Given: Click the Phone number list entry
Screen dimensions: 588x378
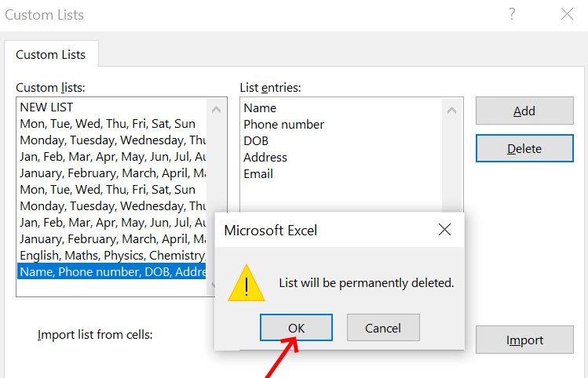Looking at the screenshot, I should point(283,125).
